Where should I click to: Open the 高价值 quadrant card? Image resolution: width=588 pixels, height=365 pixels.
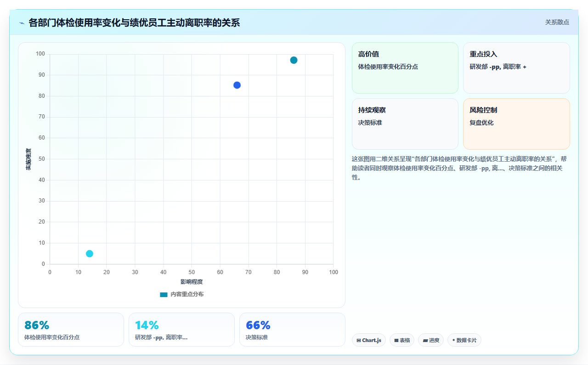coord(405,68)
